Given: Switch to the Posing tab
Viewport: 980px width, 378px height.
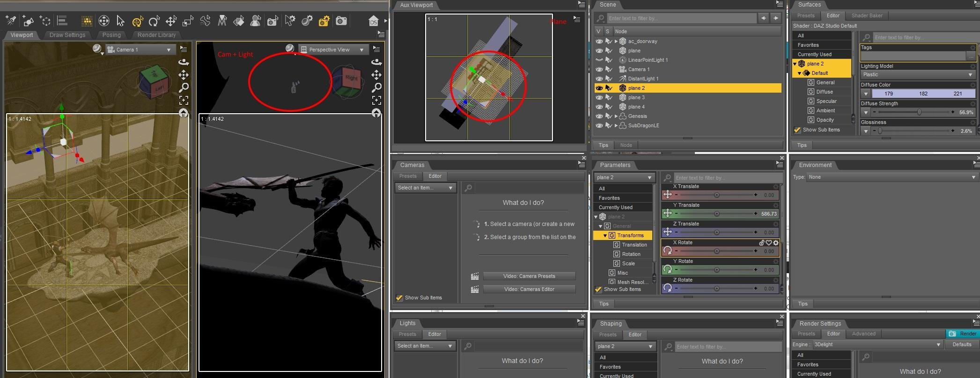Looking at the screenshot, I should point(111,35).
